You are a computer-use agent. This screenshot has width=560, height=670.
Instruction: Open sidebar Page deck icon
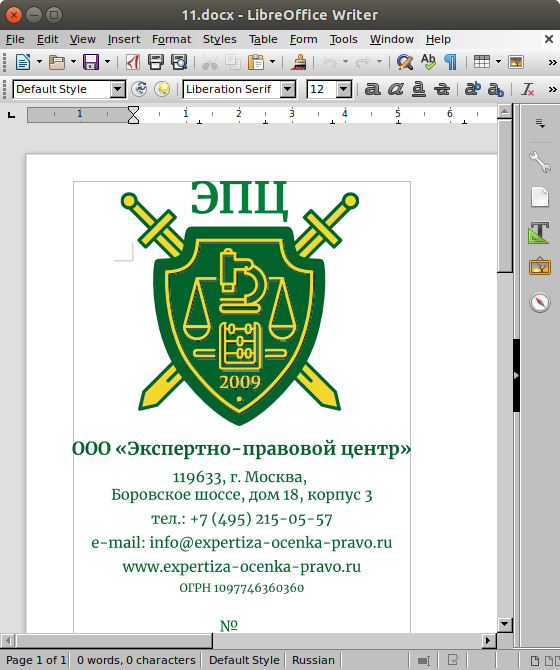click(x=540, y=197)
